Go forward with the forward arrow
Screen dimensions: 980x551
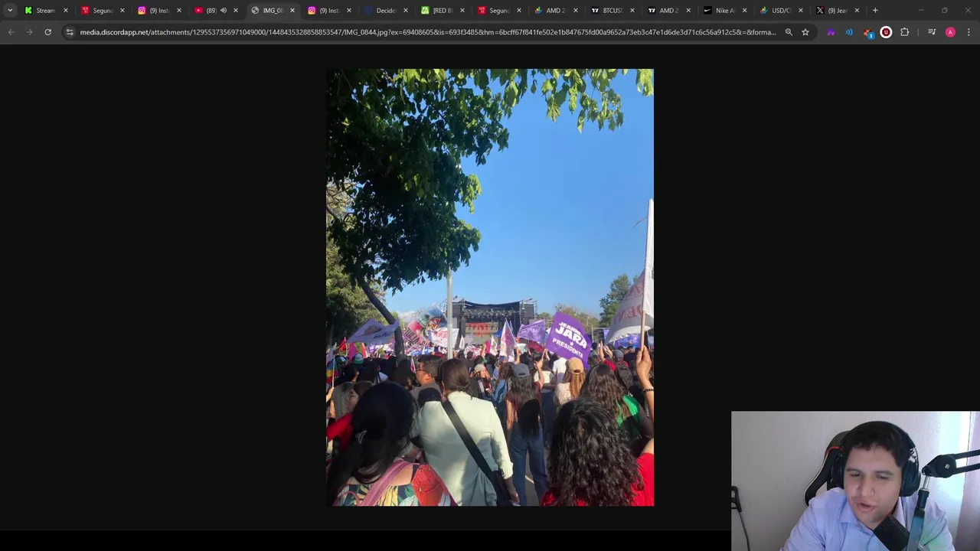tap(29, 32)
